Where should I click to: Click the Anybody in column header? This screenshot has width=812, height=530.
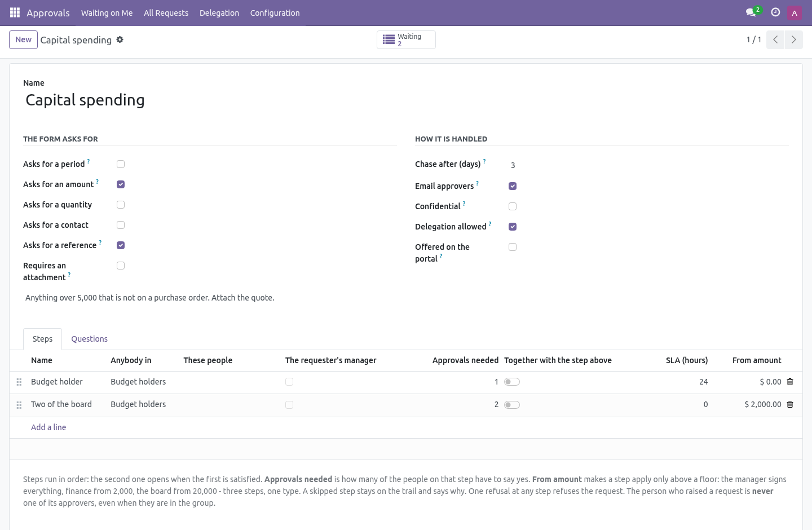pyautogui.click(x=131, y=360)
